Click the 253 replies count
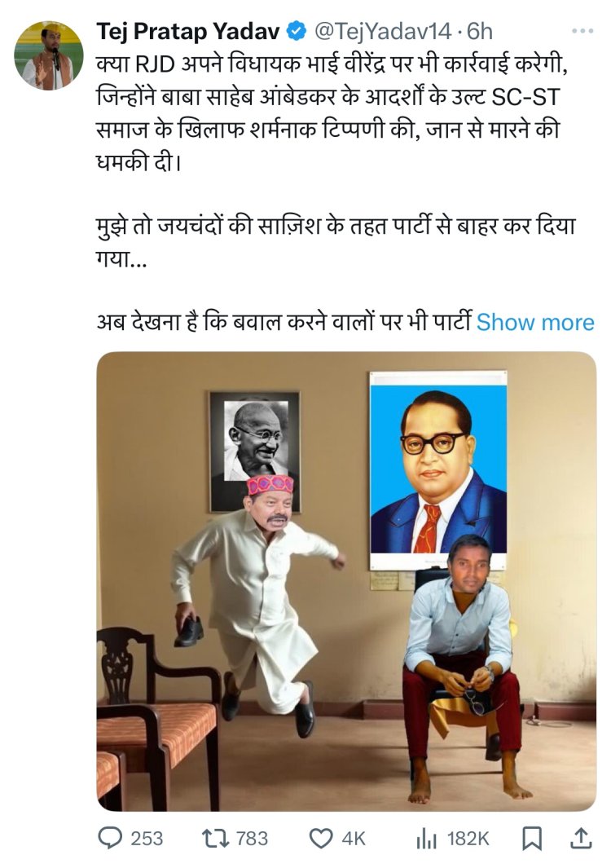Viewport: 611px width, 868px height. pyautogui.click(x=147, y=839)
